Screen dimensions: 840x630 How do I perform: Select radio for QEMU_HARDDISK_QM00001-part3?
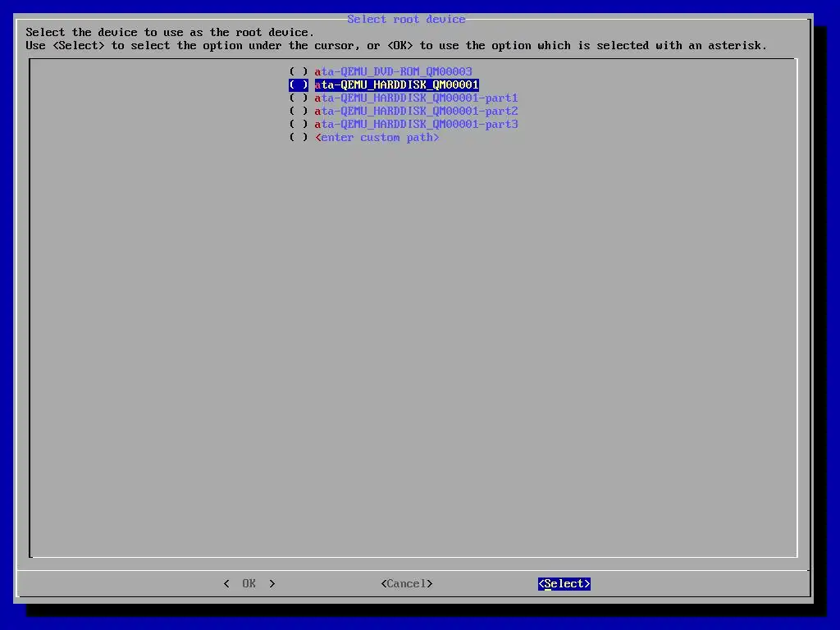[x=299, y=125]
